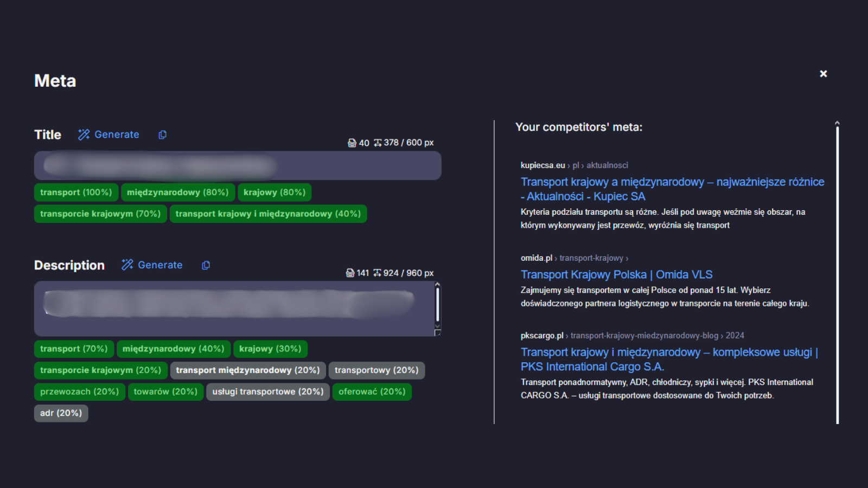The height and width of the screenshot is (488, 868).
Task: Select the "usługi transportowe (20%)" tag
Action: click(x=268, y=391)
